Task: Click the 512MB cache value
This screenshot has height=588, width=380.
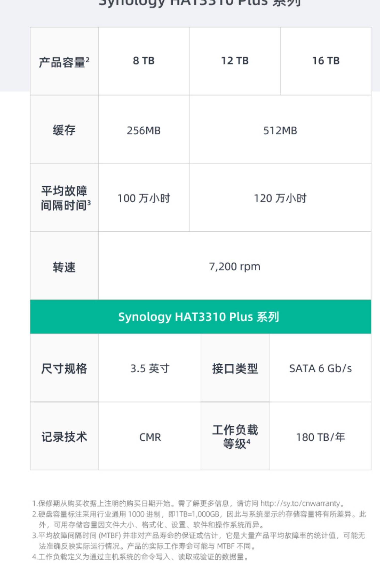Action: pos(280,131)
